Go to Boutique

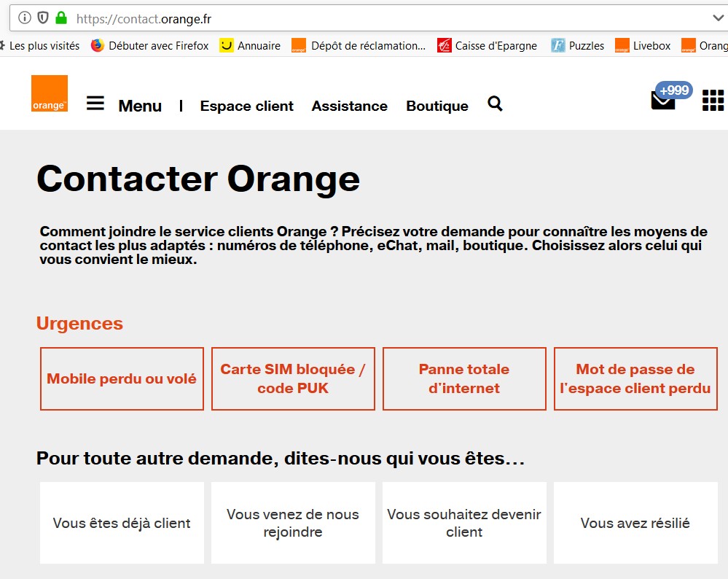click(437, 106)
